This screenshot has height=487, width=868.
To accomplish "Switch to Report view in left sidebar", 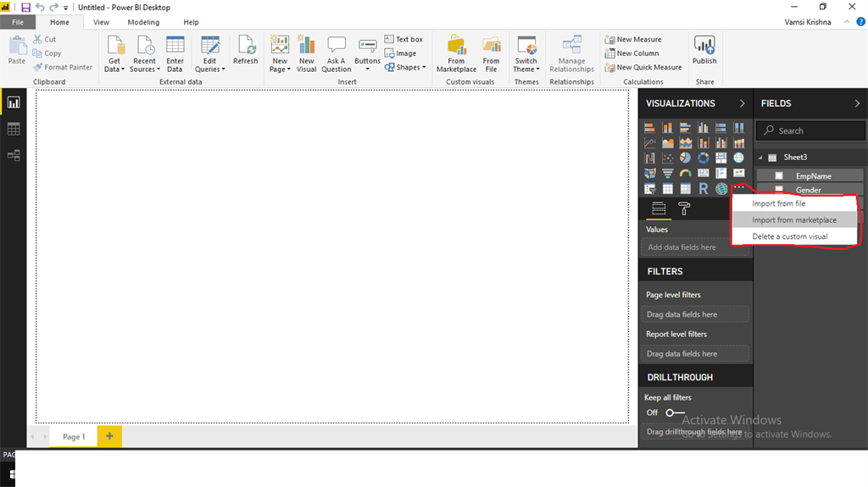I will (14, 102).
